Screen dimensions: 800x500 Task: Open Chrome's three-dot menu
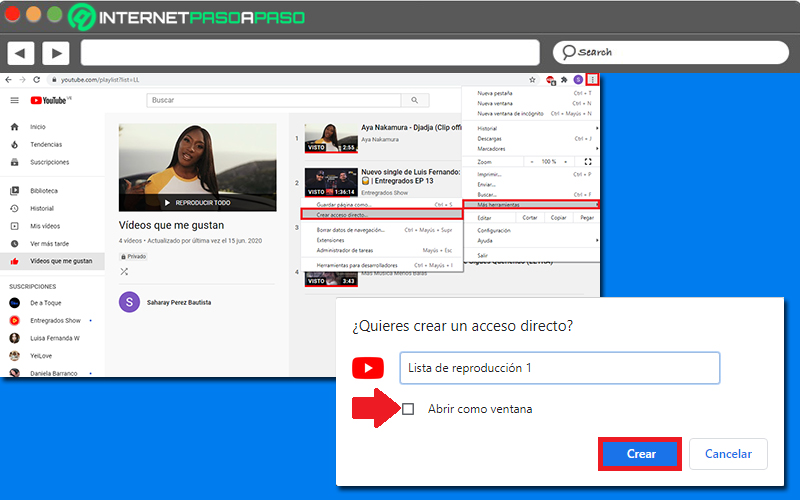tap(592, 80)
